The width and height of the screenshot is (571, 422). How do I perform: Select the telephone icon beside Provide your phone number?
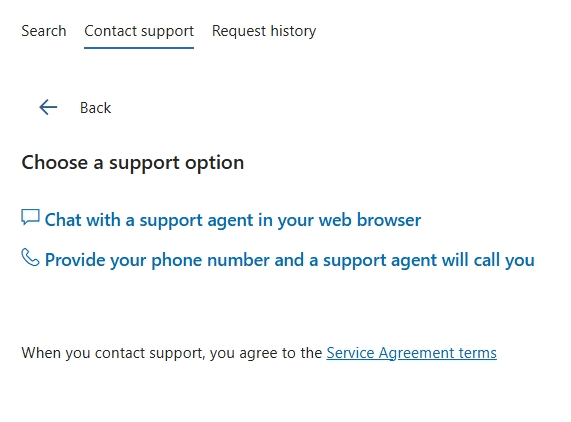(30, 257)
